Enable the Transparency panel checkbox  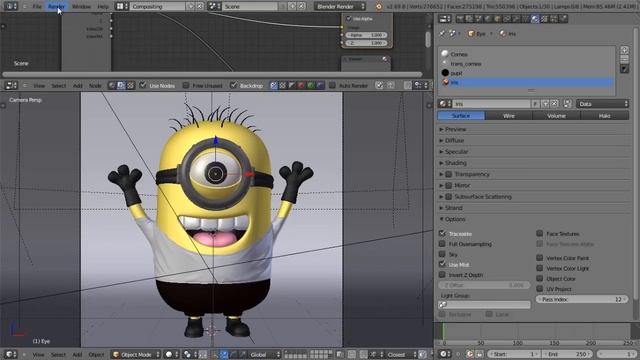coord(449,174)
